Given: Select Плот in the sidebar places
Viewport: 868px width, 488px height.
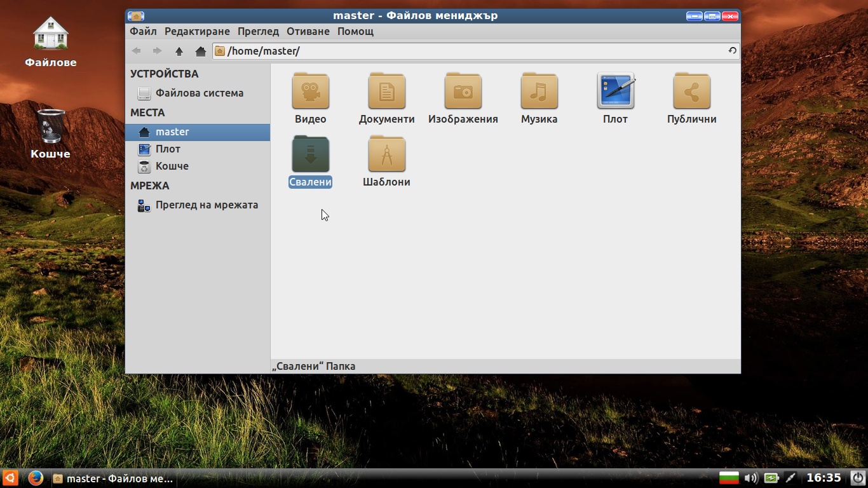Looking at the screenshot, I should coord(198,149).
